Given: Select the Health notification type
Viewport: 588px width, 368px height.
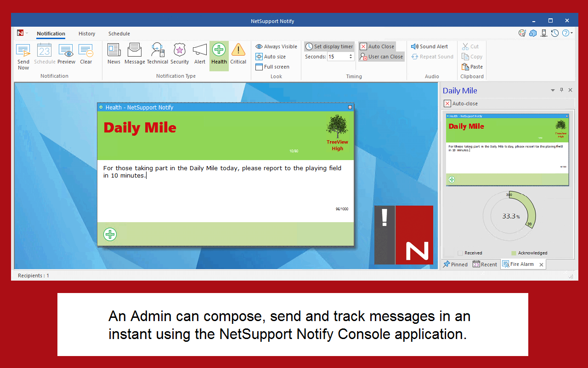Looking at the screenshot, I should pyautogui.click(x=219, y=56).
